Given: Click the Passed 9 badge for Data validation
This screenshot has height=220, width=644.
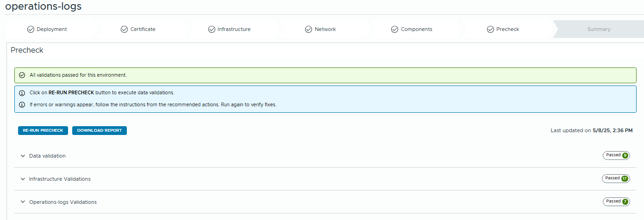Looking at the screenshot, I should [x=616, y=156].
